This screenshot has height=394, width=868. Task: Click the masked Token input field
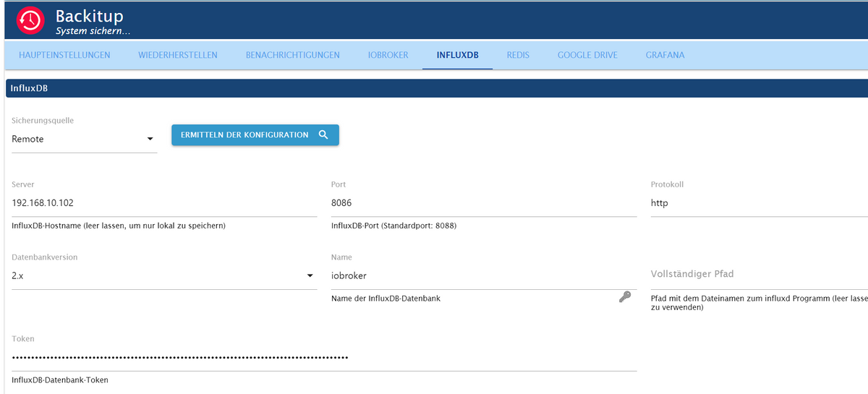(324, 357)
